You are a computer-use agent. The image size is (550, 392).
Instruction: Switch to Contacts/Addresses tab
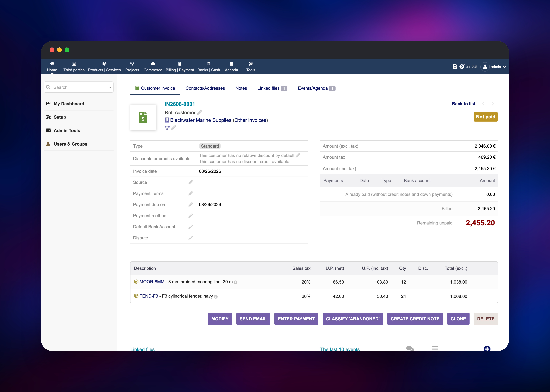[205, 88]
